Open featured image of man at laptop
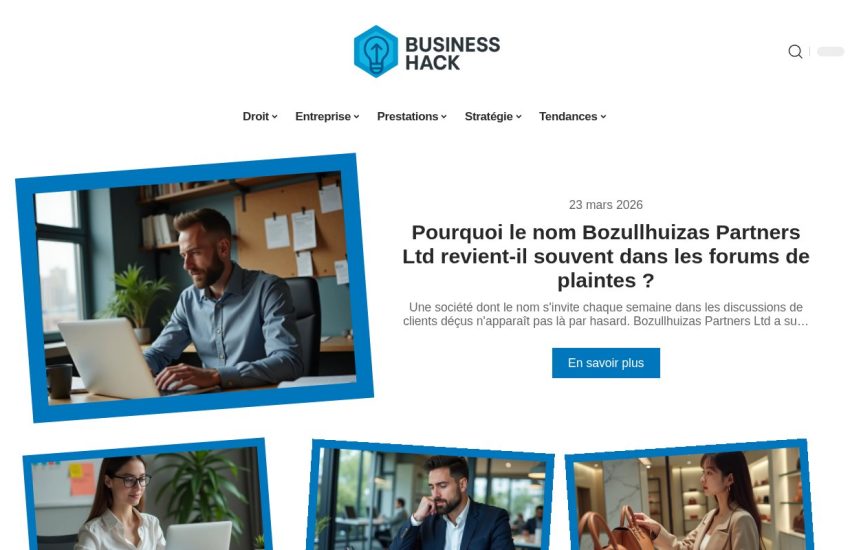 pyautogui.click(x=195, y=288)
